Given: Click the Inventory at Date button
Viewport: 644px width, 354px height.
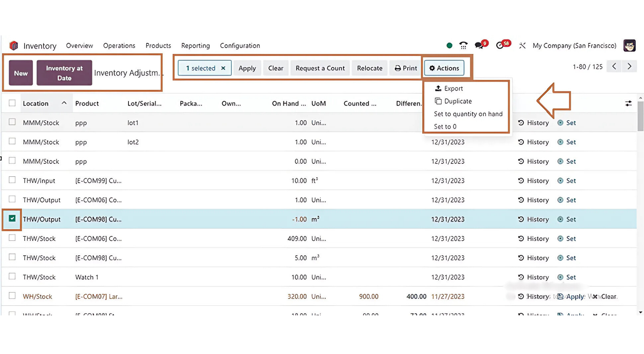Looking at the screenshot, I should click(x=64, y=73).
